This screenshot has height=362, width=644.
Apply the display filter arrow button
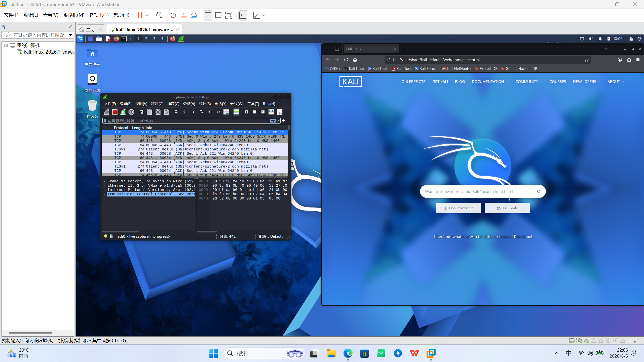tap(273, 121)
